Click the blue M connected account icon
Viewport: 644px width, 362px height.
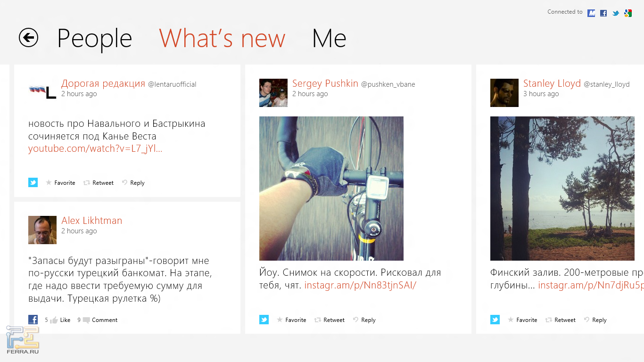[591, 13]
